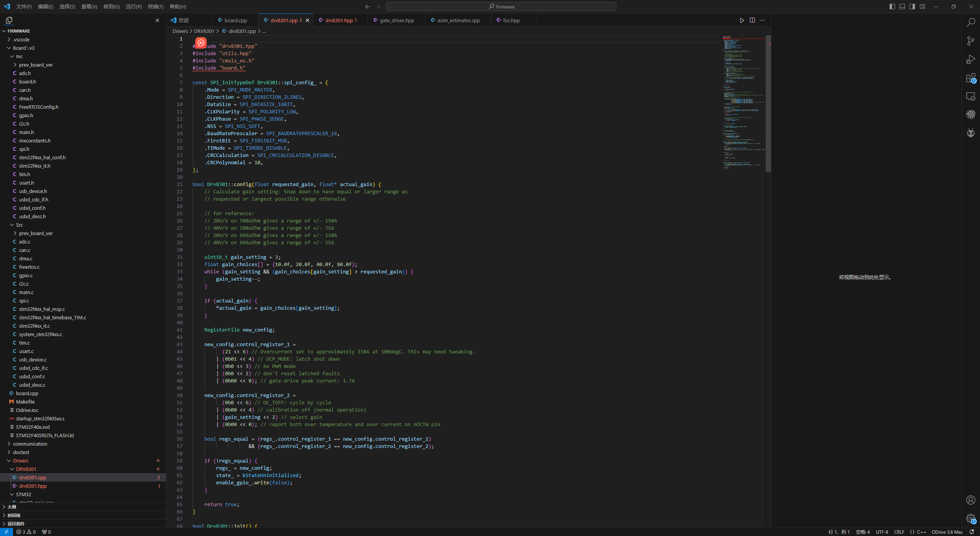Change the CRLF line ending
980x536 pixels.
pyautogui.click(x=899, y=532)
